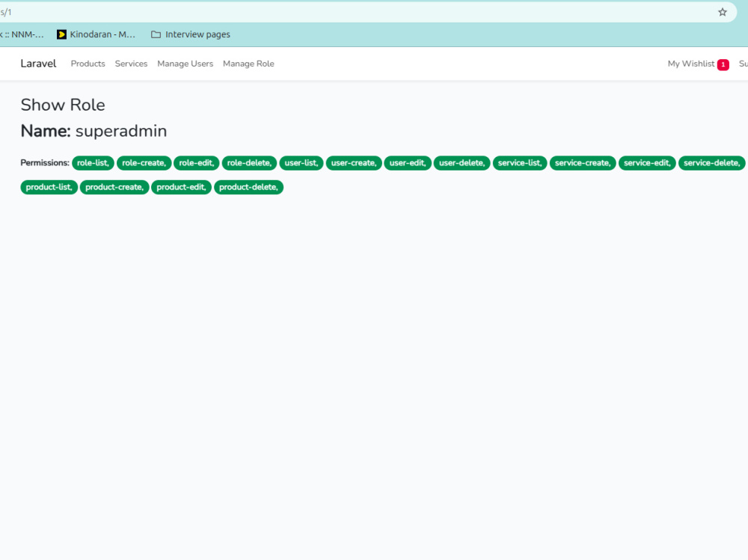748x560 pixels.
Task: Select the product-edit permission badge
Action: point(181,188)
